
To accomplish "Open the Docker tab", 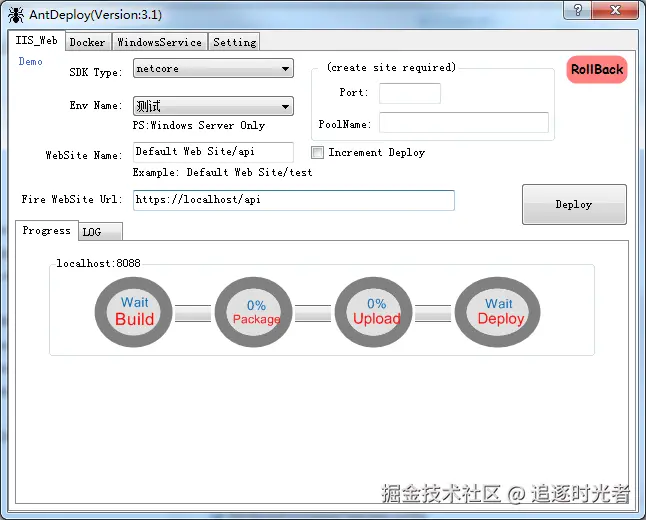I will click(87, 42).
